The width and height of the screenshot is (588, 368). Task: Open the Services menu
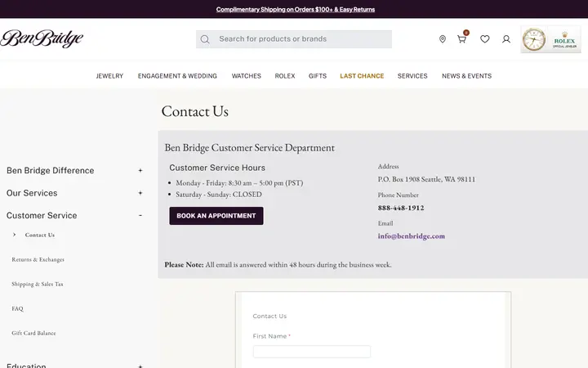(412, 76)
